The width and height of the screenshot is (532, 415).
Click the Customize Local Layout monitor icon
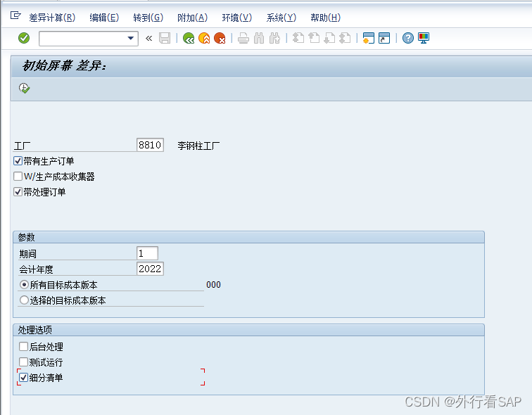pos(424,38)
